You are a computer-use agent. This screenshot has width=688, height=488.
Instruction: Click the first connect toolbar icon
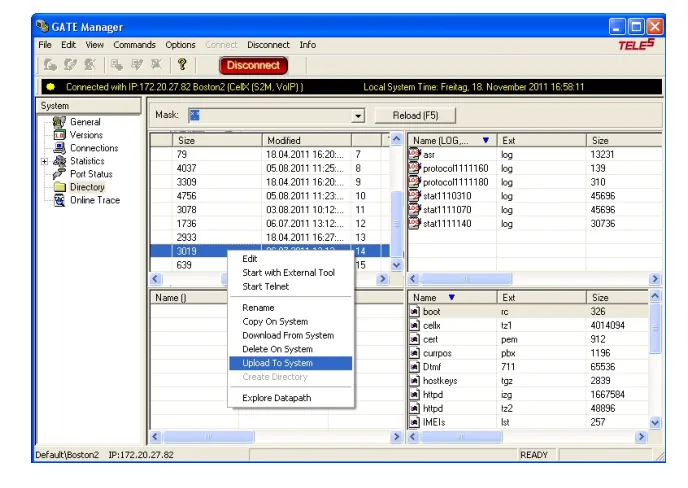[x=50, y=65]
